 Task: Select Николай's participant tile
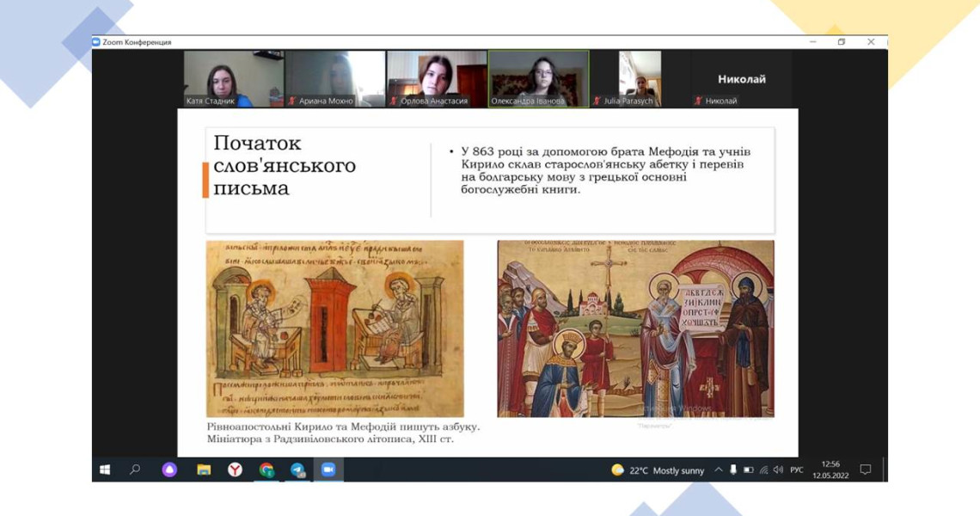point(742,79)
